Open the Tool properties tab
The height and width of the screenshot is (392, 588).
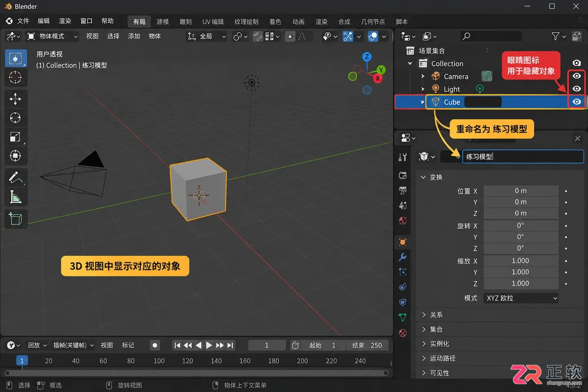tap(403, 157)
